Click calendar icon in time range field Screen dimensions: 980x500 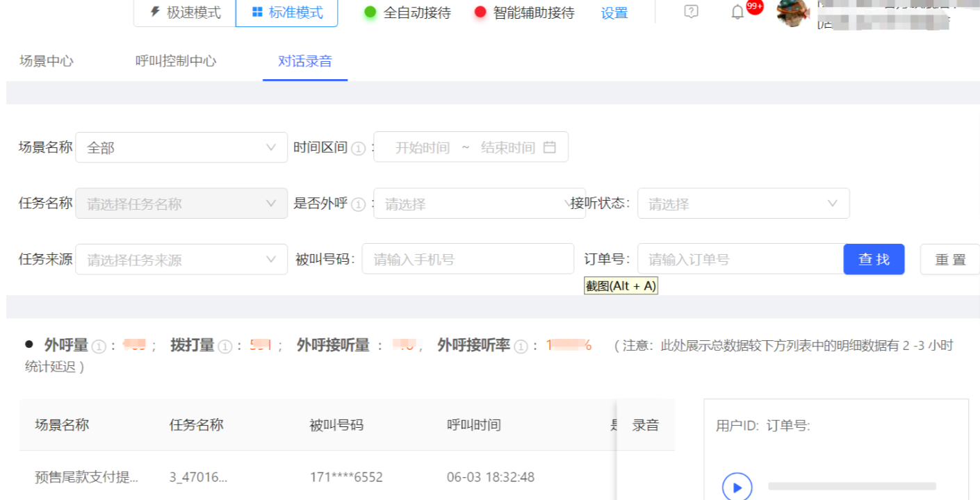click(550, 147)
